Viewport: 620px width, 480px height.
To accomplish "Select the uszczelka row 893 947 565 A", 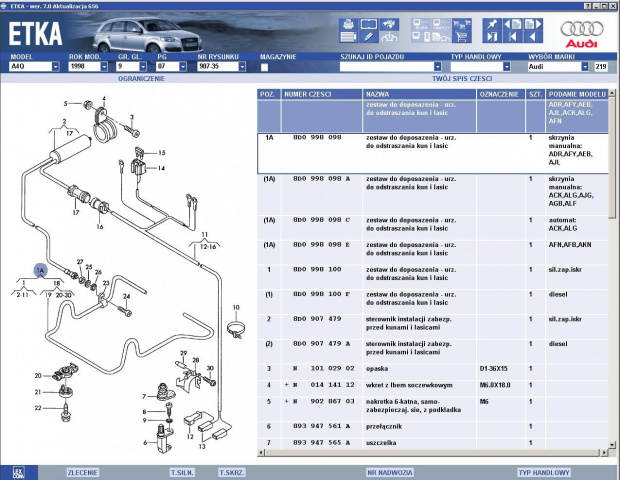I will pyautogui.click(x=433, y=443).
